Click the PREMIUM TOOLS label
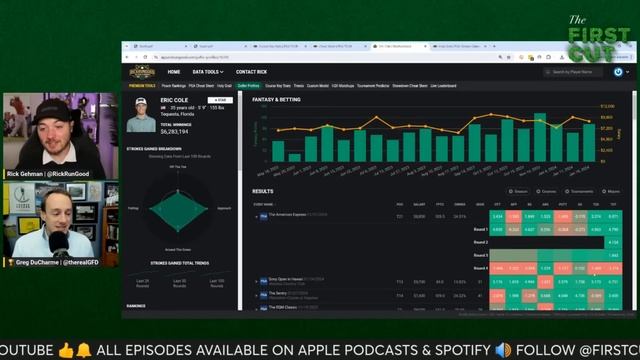 (x=142, y=86)
